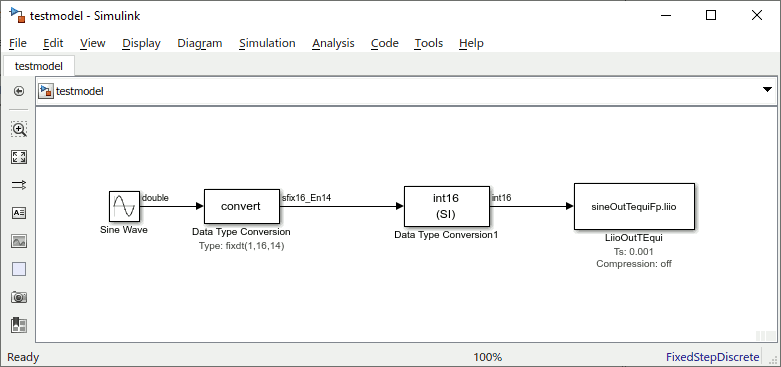
Task: Click the Fit to View icon
Action: (19, 157)
